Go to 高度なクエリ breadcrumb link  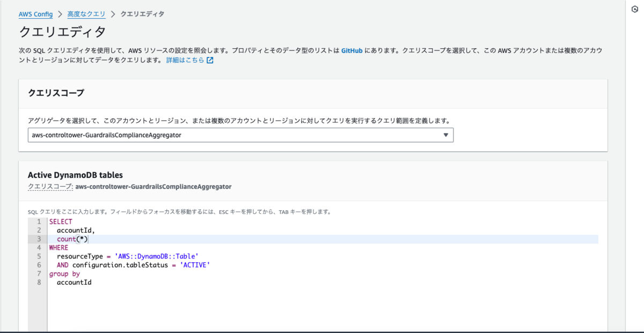coord(86,14)
